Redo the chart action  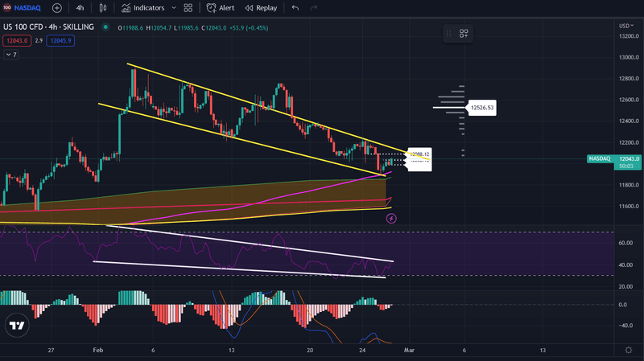coord(314,8)
